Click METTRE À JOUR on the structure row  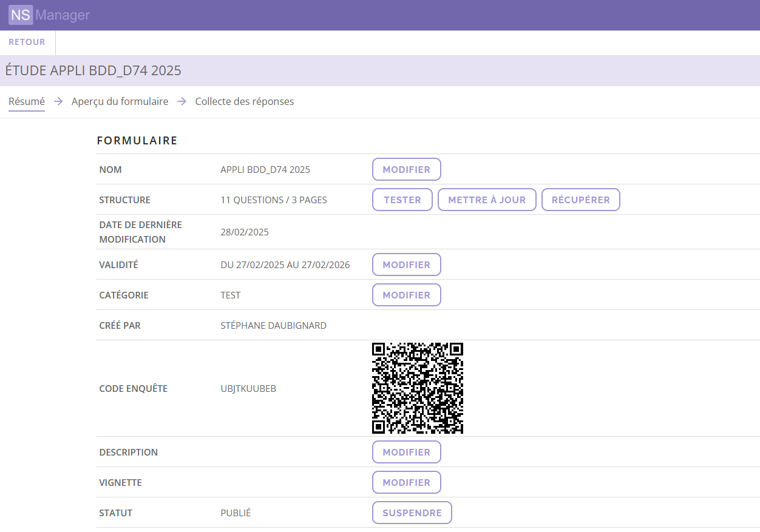[x=487, y=199]
